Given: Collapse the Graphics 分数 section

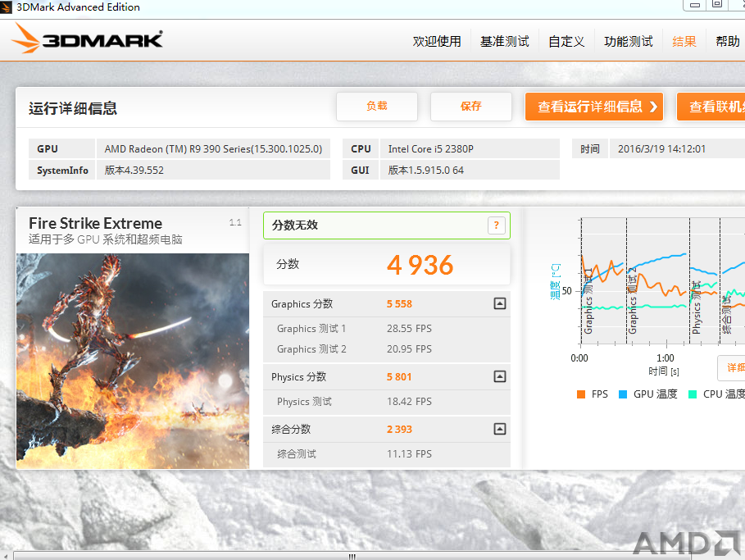Looking at the screenshot, I should pyautogui.click(x=500, y=303).
